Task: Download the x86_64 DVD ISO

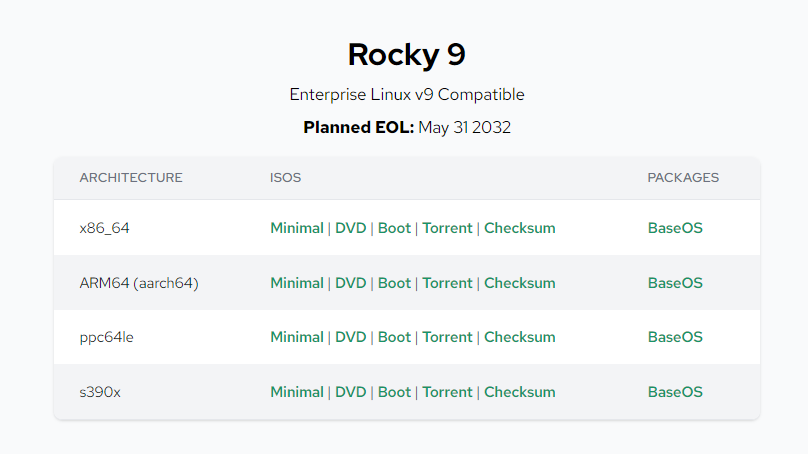Action: (350, 228)
